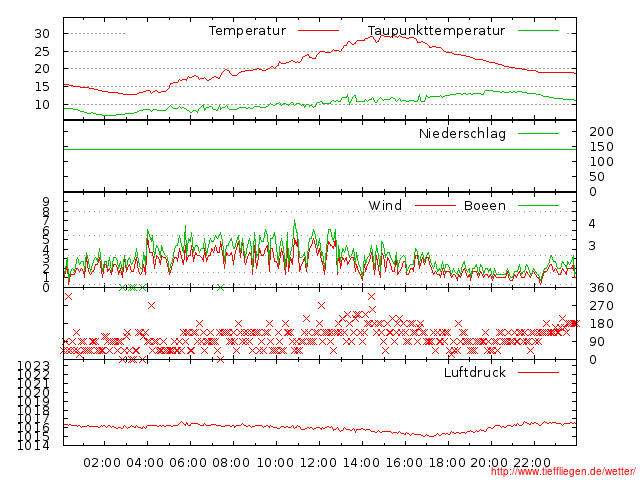
Task: Click the 150 precipitation axis value
Action: pos(601,147)
